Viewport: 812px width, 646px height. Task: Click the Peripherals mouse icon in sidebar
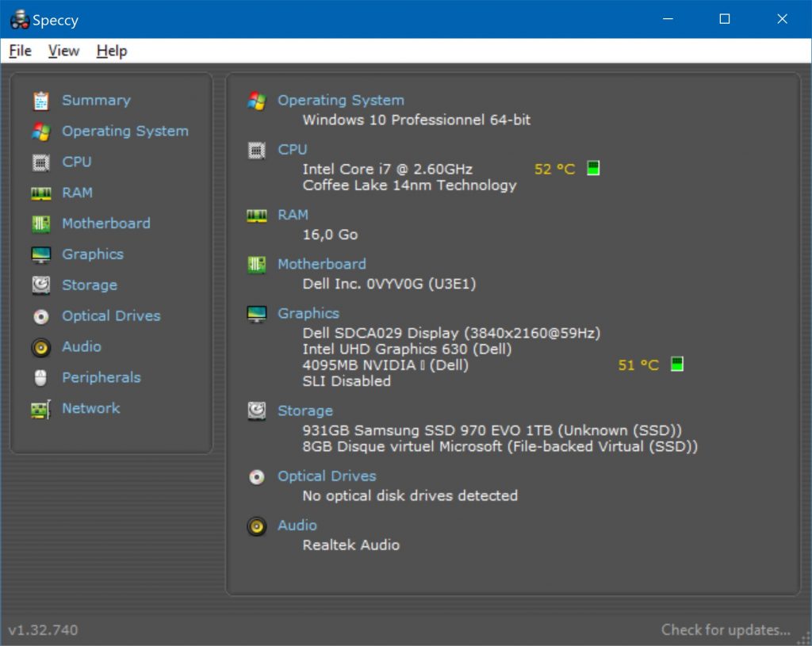(x=40, y=378)
